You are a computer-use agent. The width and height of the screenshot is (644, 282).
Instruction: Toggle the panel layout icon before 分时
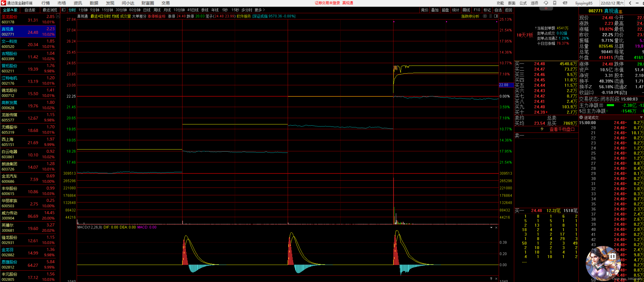click(64, 10)
